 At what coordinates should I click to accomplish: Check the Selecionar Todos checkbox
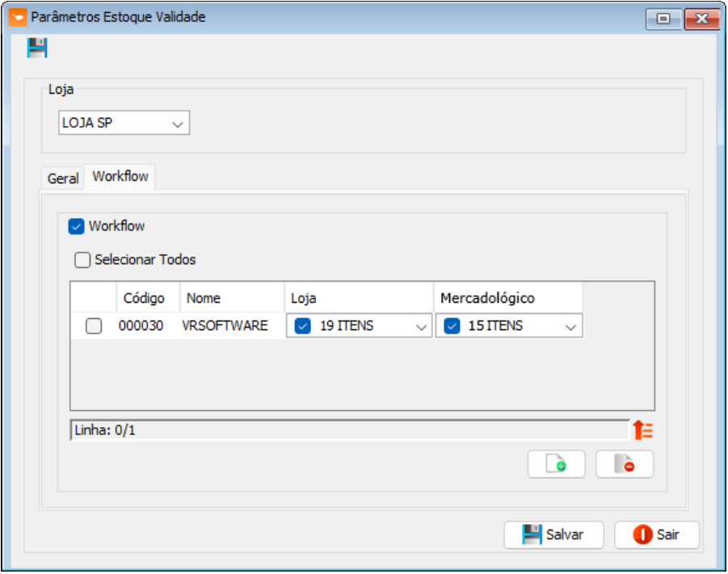(x=82, y=261)
